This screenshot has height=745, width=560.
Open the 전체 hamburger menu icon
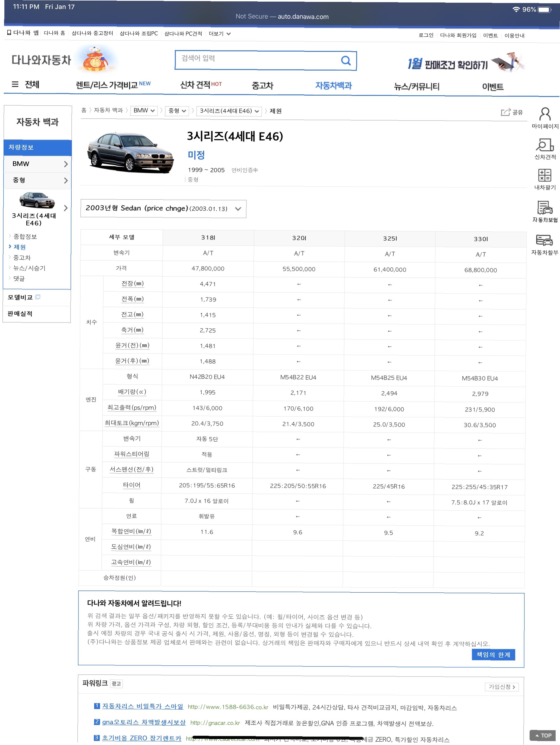[x=15, y=84]
